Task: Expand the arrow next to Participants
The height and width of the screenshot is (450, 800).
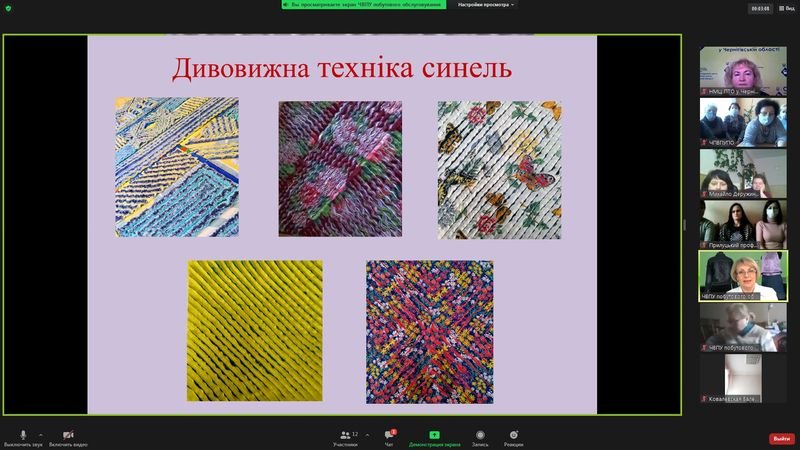Action: click(x=367, y=433)
